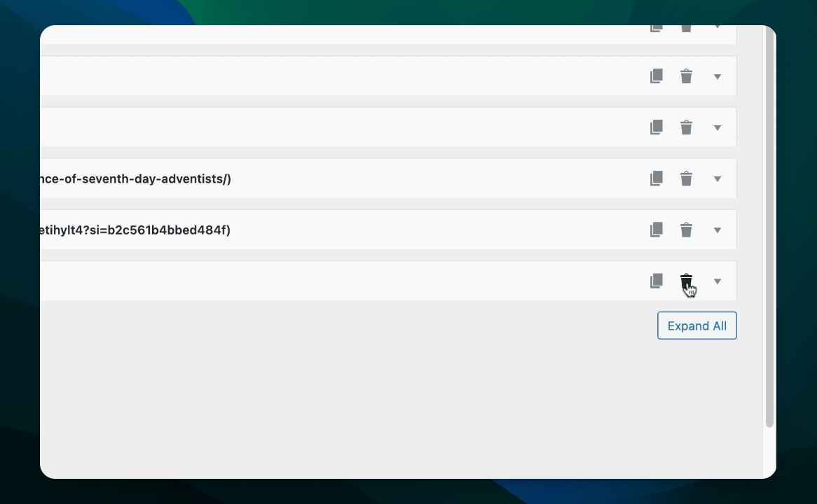Click trash icon on the etihylt4 row

tap(686, 230)
